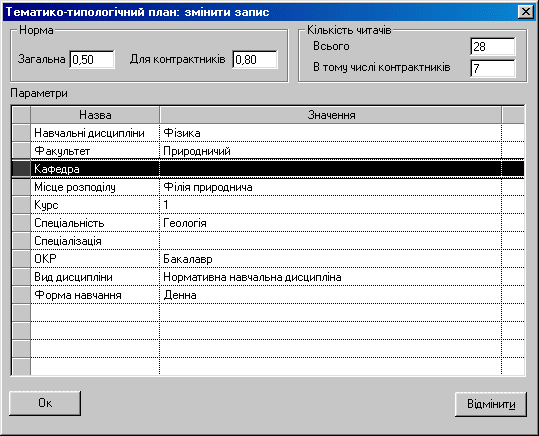Click the Назва column header

[x=95, y=115]
